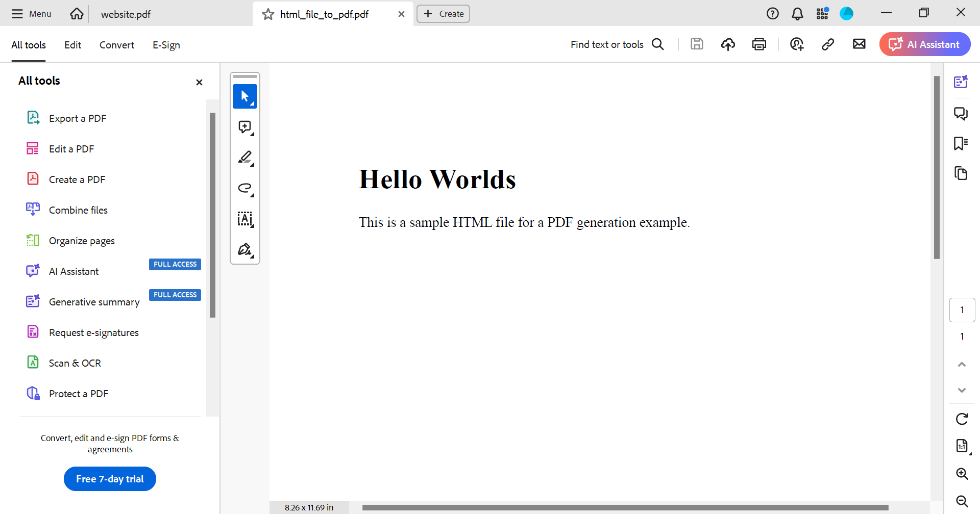Zoom in on the document
980x514 pixels.
point(962,474)
